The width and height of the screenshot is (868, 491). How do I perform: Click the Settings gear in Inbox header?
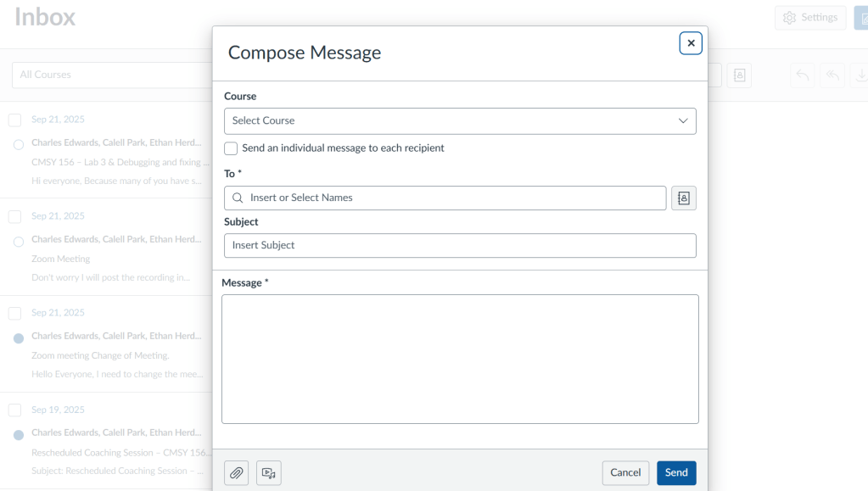pos(810,18)
